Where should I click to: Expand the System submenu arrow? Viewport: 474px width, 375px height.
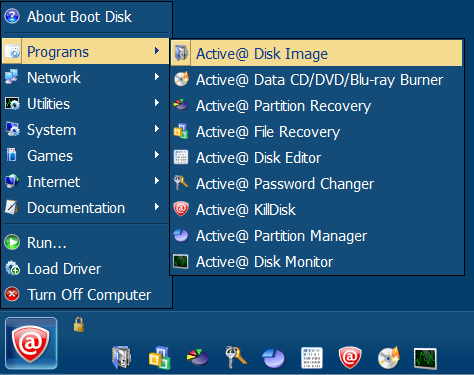(x=157, y=129)
